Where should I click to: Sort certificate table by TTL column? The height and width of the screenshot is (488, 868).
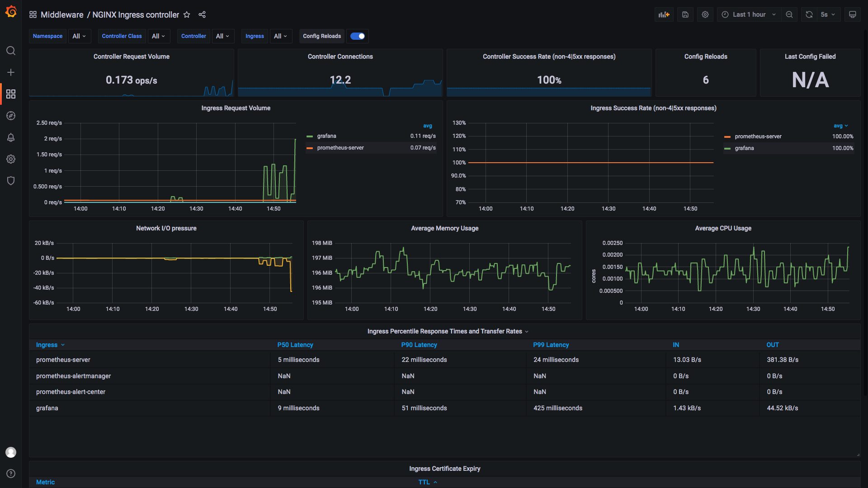point(424,482)
